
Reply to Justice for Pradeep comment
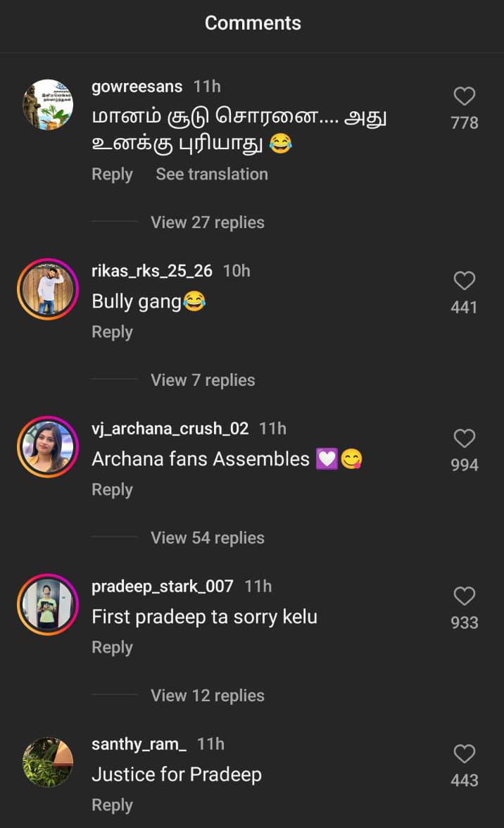112,805
